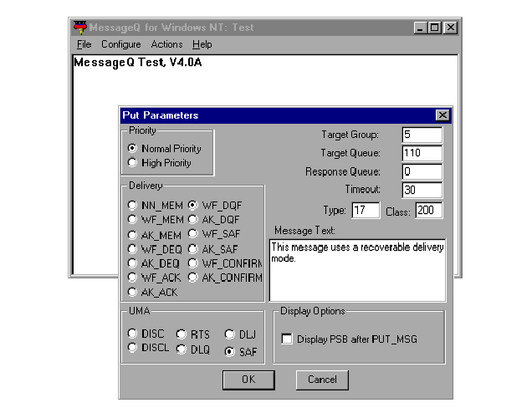Image resolution: width=532 pixels, height=418 pixels.
Task: Confirm with the OK button
Action: 248,380
